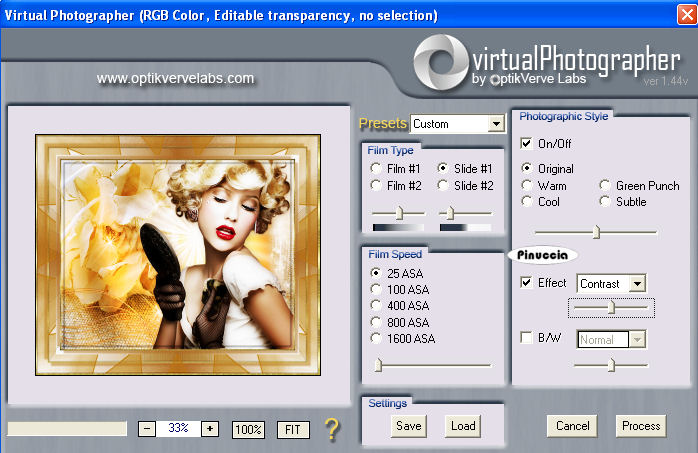The height and width of the screenshot is (453, 698).
Task: Click the Save settings button
Action: pyautogui.click(x=409, y=426)
